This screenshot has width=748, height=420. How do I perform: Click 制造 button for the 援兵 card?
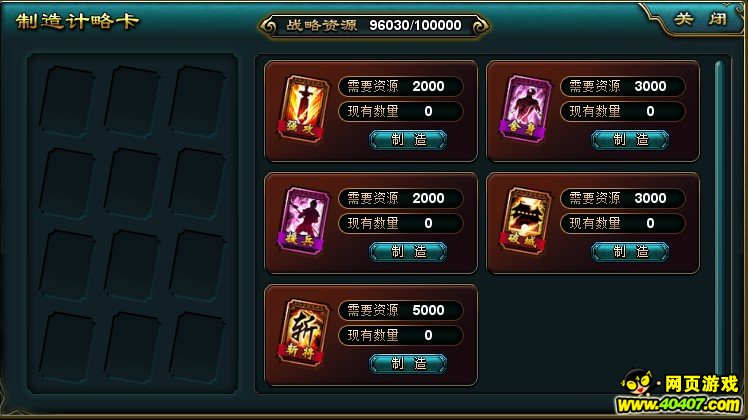408,252
